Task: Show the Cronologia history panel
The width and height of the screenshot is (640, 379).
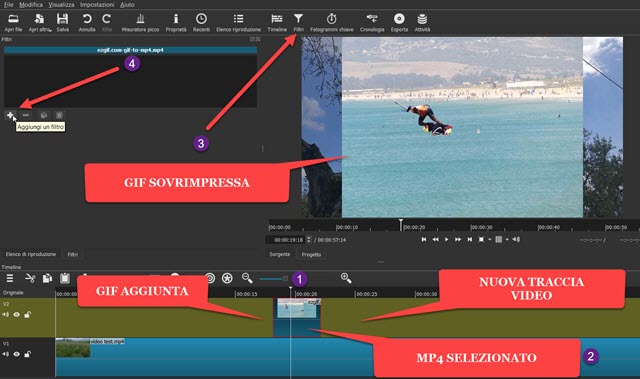Action: pyautogui.click(x=372, y=22)
